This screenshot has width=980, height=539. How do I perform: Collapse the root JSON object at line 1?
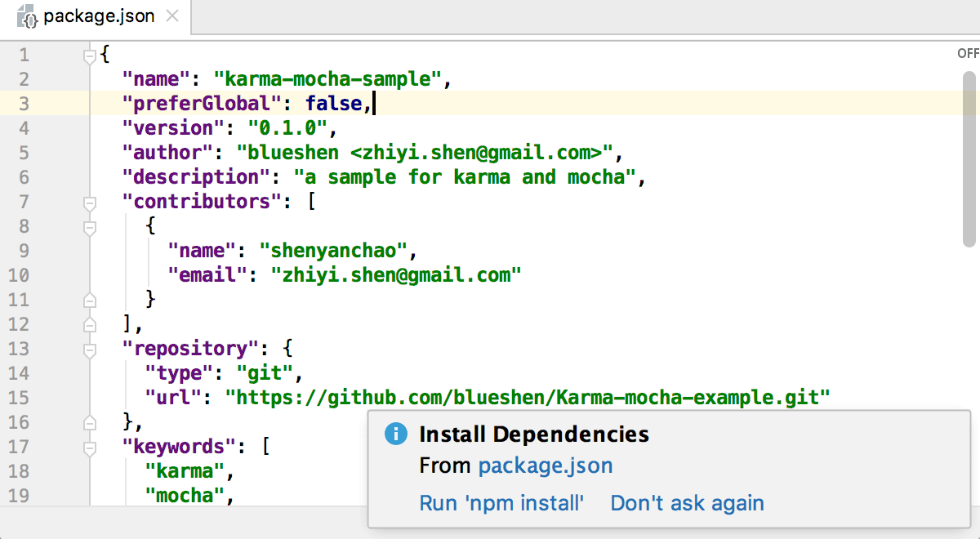click(90, 54)
